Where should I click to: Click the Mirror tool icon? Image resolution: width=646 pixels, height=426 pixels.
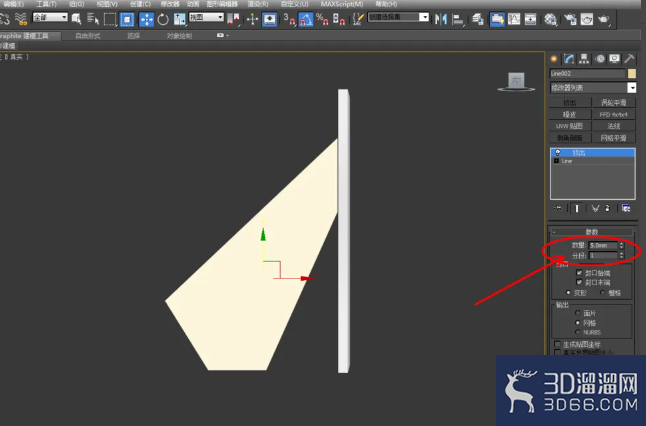(441, 19)
